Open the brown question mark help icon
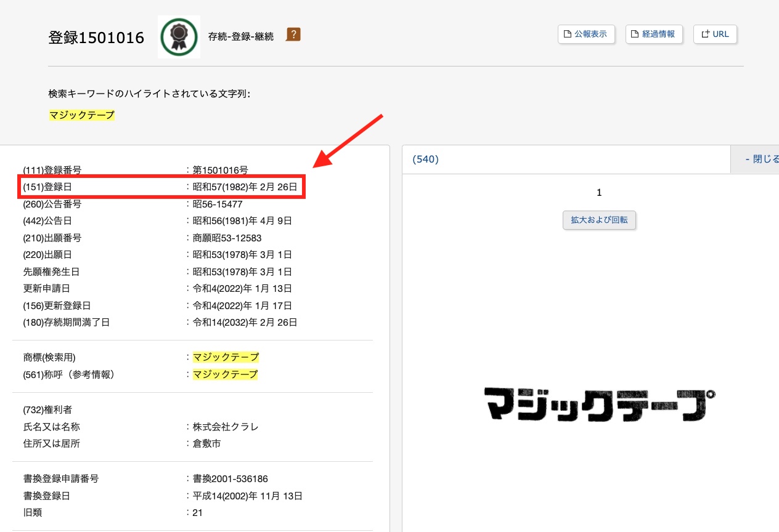This screenshot has width=779, height=532. coord(293,34)
